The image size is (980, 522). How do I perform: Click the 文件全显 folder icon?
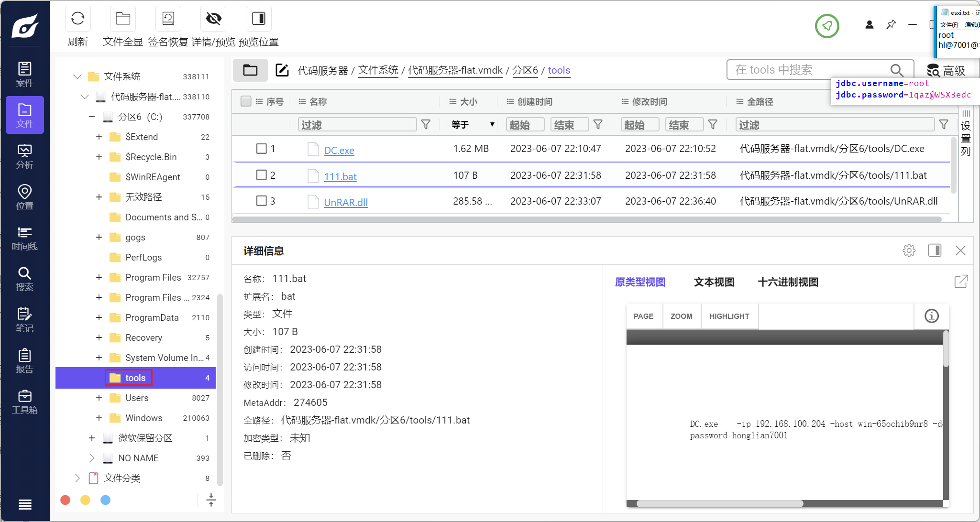click(123, 19)
